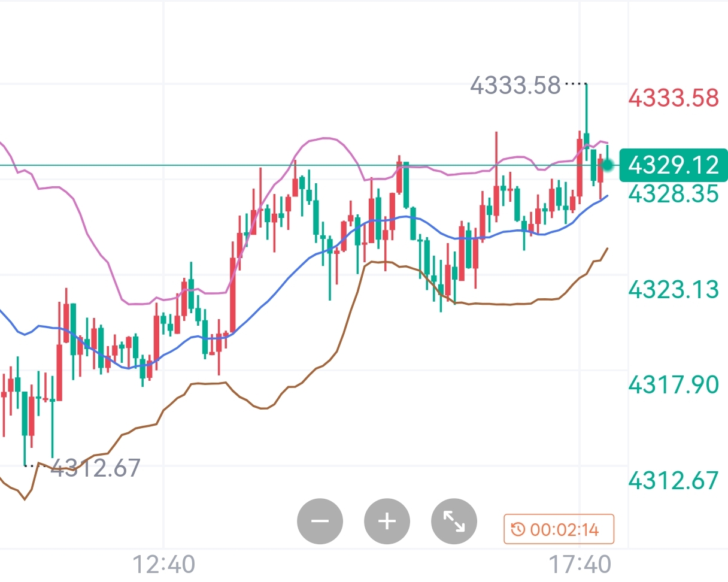This screenshot has width=728, height=582.
Task: Click the red 4333.58 axis price label
Action: point(672,98)
